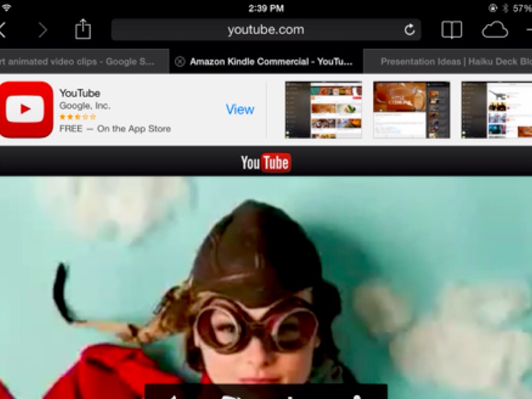Open second app screenshot thumbnail

(x=411, y=110)
